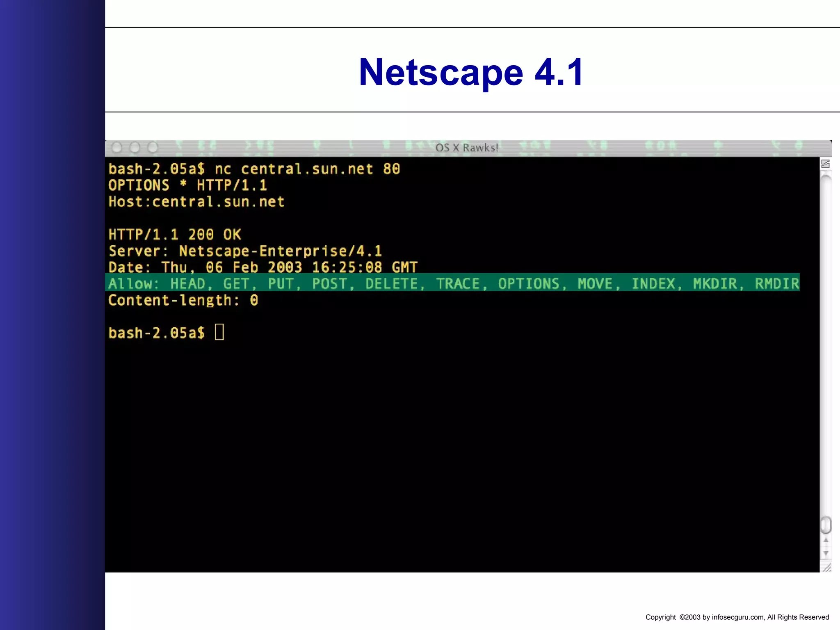
Task: Click the scrollbar down arrow
Action: click(x=826, y=553)
